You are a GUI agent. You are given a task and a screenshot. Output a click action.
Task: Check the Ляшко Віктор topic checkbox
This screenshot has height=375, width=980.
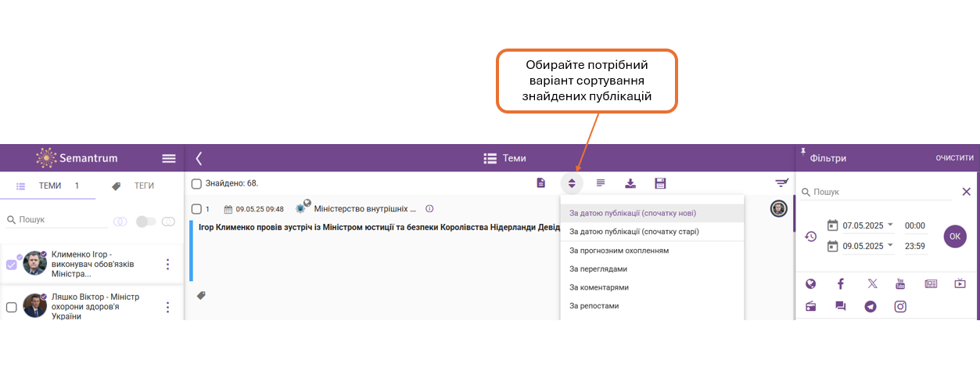(12, 307)
